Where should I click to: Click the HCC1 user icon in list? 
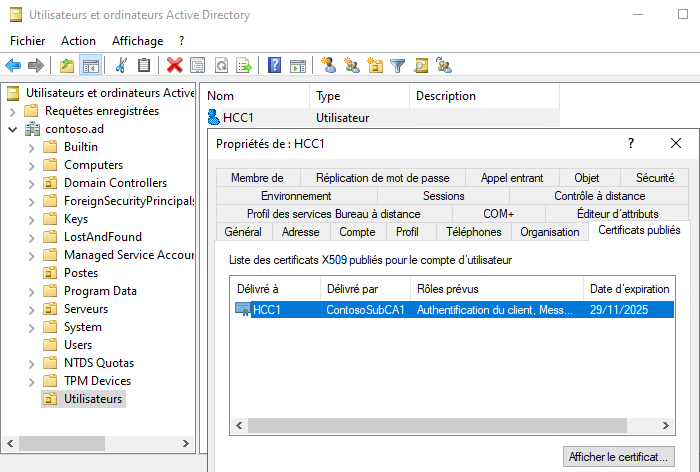[213, 117]
